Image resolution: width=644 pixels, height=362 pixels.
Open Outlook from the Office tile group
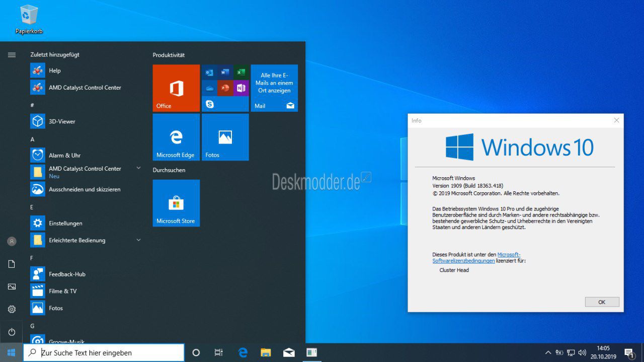click(209, 72)
